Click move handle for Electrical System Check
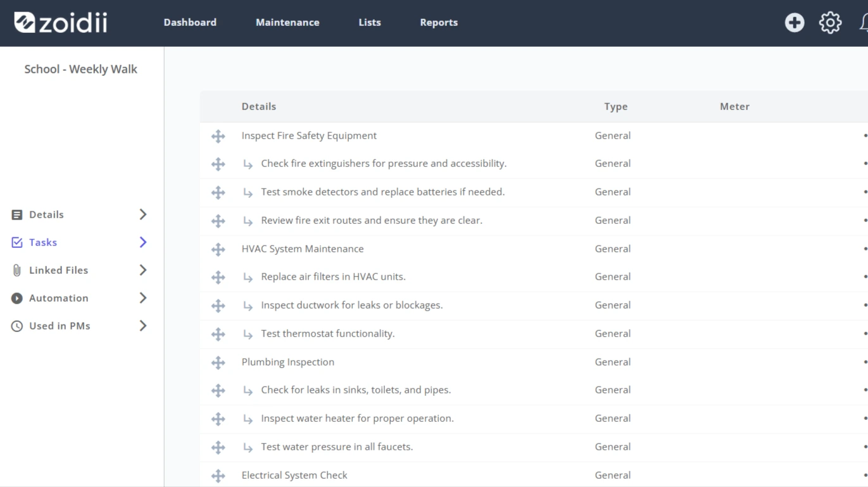The height and width of the screenshot is (487, 868). click(x=218, y=476)
